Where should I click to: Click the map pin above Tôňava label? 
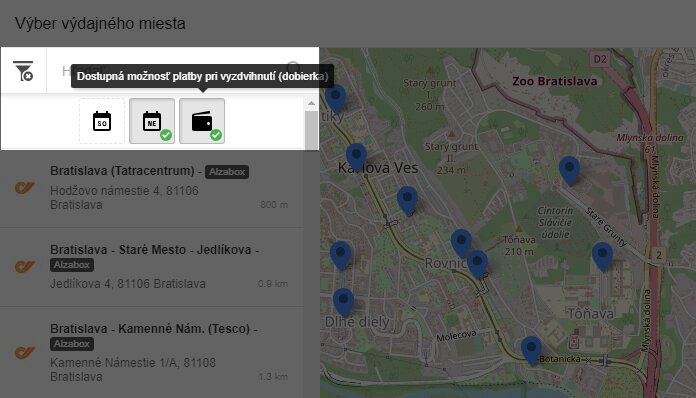coord(602,256)
